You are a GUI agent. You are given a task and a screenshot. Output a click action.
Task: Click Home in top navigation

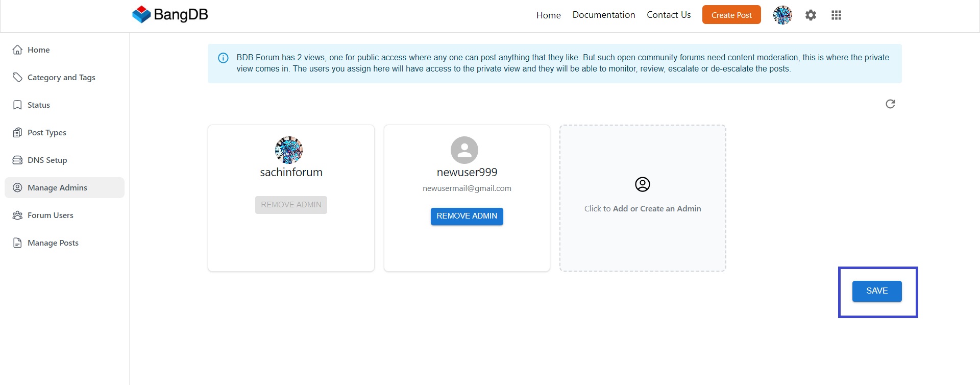549,15
